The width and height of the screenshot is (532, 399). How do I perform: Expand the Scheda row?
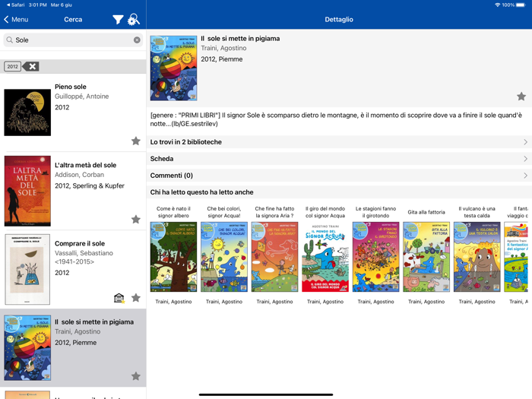339,159
